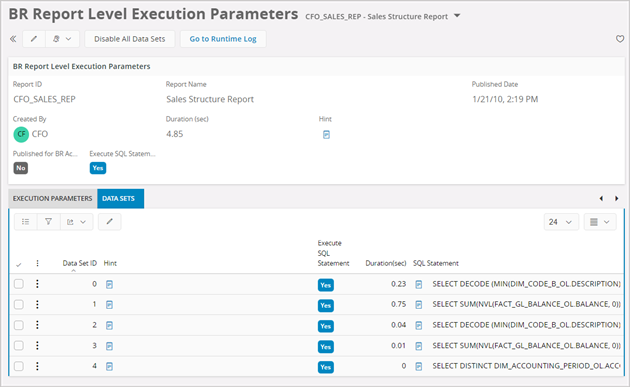Click the pencil edit icon in header toolbar
The width and height of the screenshot is (630, 387).
tap(34, 39)
